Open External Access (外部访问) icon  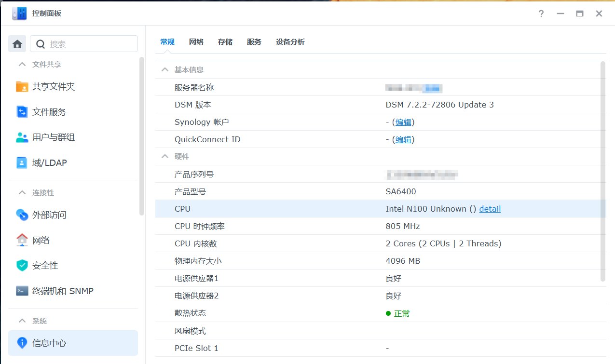click(22, 215)
